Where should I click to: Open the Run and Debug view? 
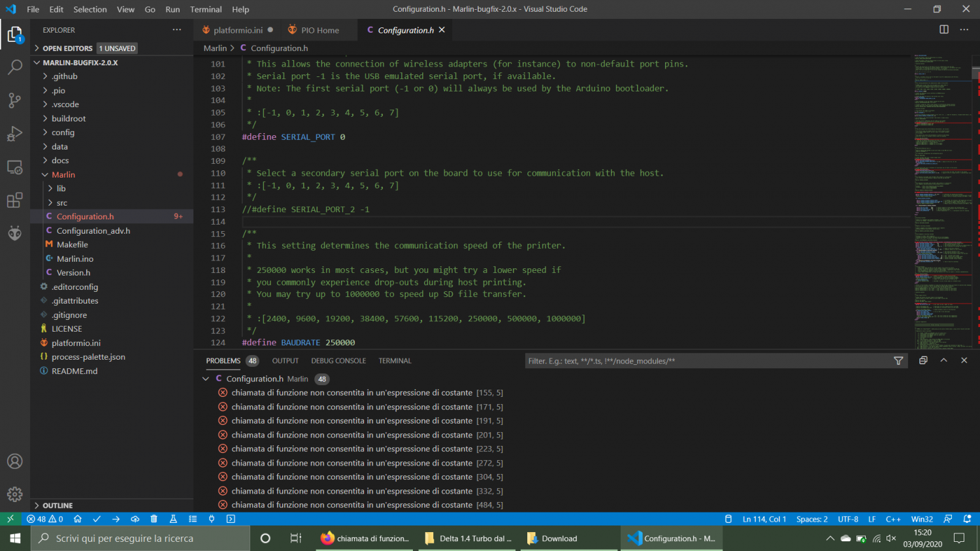[15, 133]
